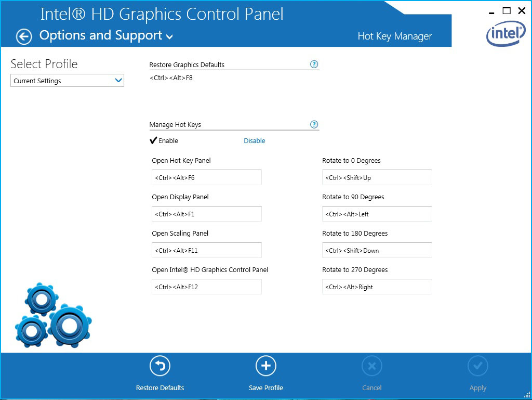This screenshot has width=532, height=400.
Task: Edit the Open Hot Key Panel shortcut
Action: [x=206, y=177]
